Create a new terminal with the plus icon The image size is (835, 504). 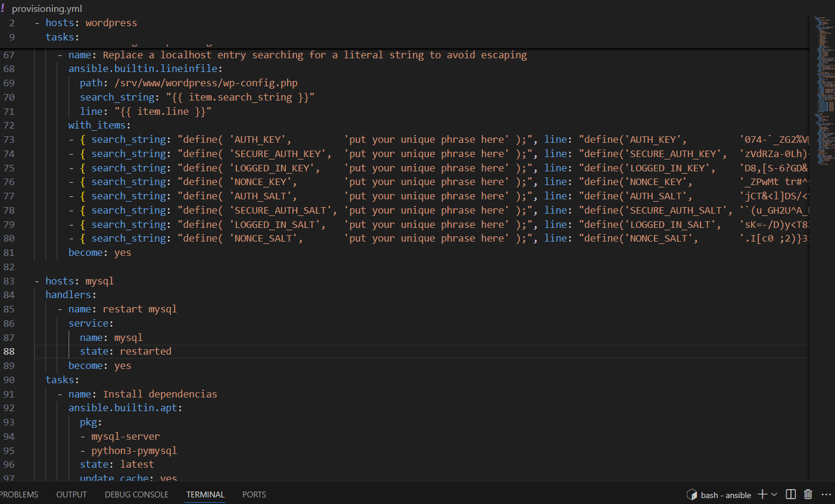point(762,494)
